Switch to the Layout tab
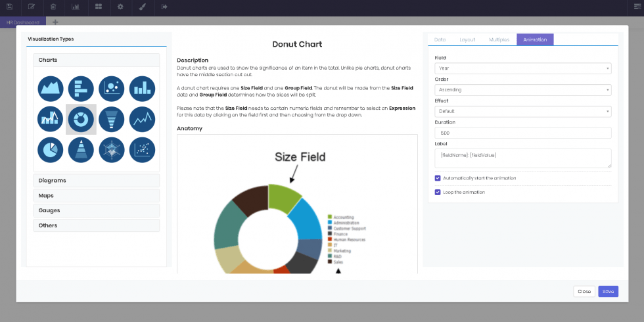644x322 pixels. 467,40
